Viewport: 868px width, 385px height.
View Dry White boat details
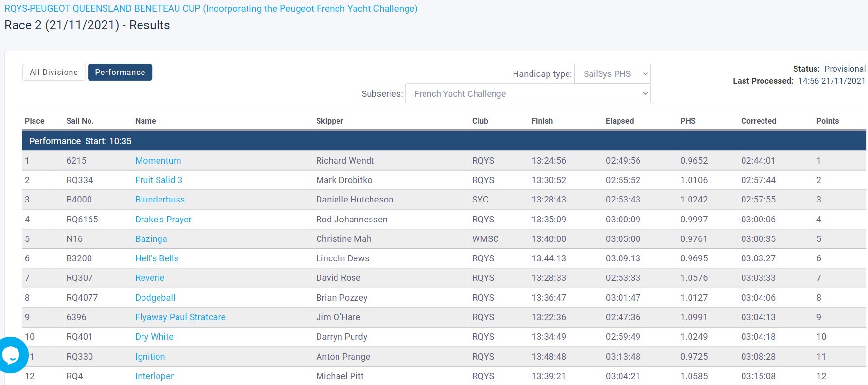coord(154,336)
